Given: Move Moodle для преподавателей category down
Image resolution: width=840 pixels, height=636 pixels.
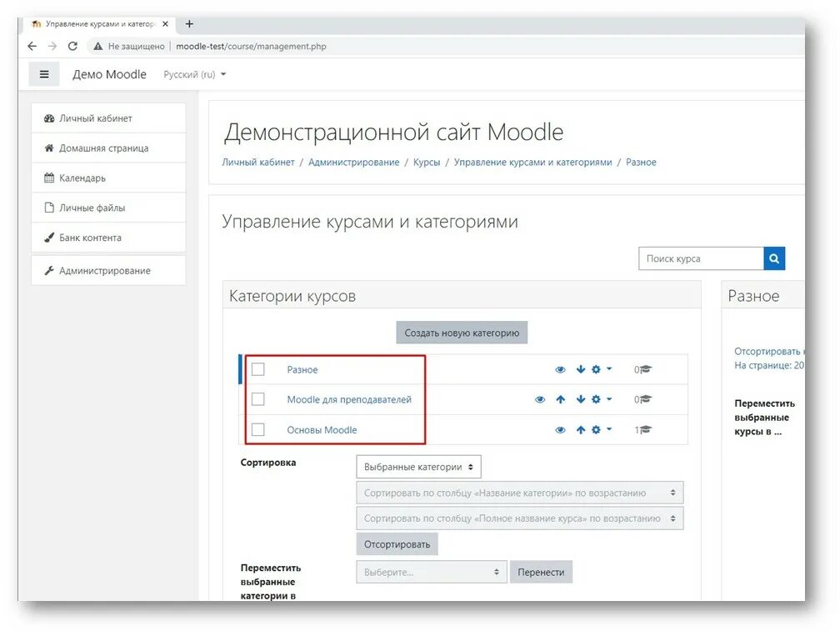Looking at the screenshot, I should click(x=581, y=399).
